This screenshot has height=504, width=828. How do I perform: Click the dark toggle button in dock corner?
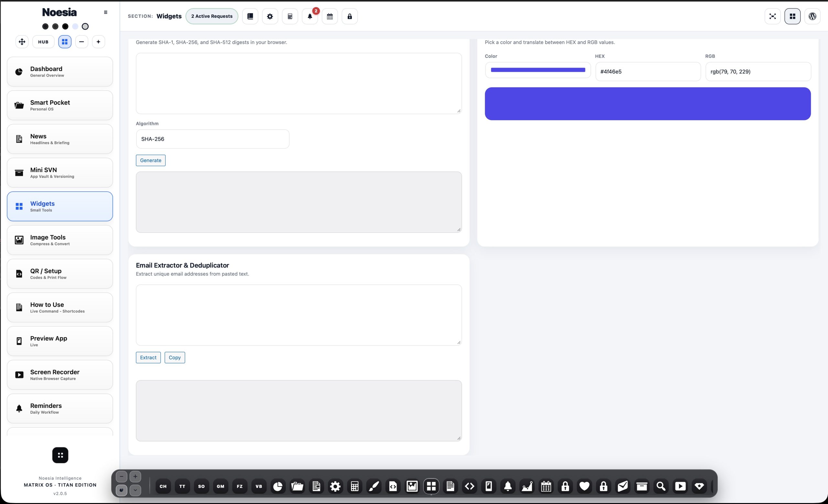(x=122, y=490)
